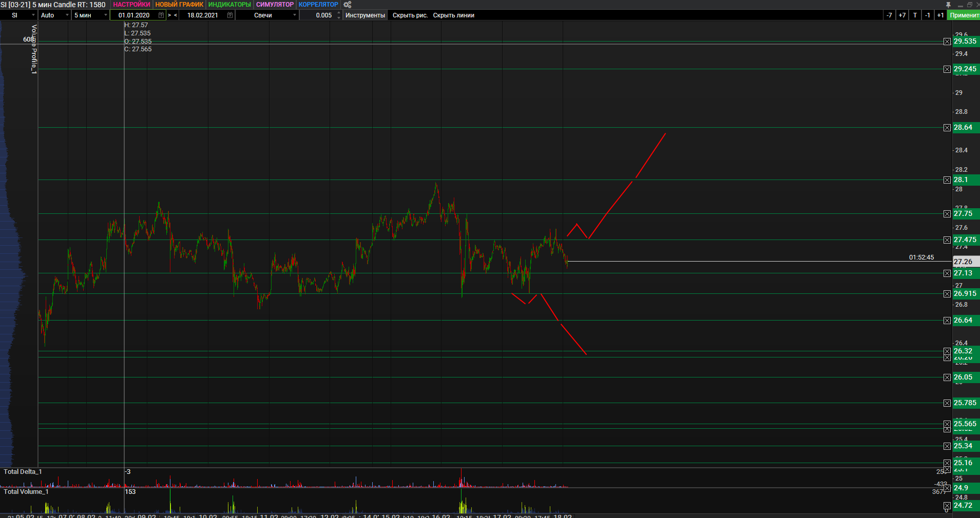The image size is (980, 518).
Task: Toggle the T button in toolbar
Action: click(915, 15)
